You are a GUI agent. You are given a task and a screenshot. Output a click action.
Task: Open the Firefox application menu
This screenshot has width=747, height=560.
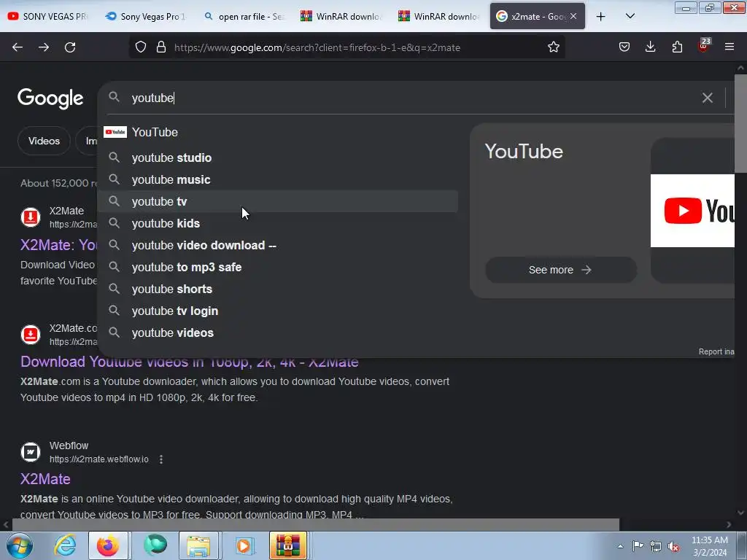(729, 47)
